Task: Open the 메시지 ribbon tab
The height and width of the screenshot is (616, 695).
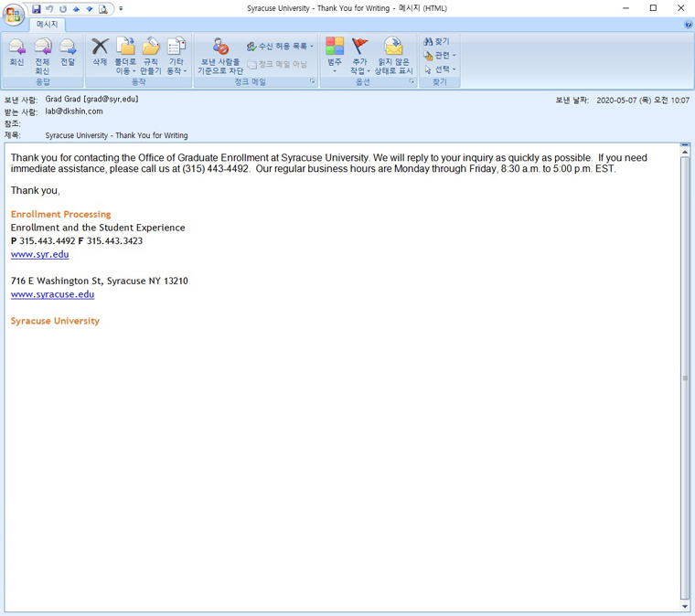Action: (x=48, y=25)
